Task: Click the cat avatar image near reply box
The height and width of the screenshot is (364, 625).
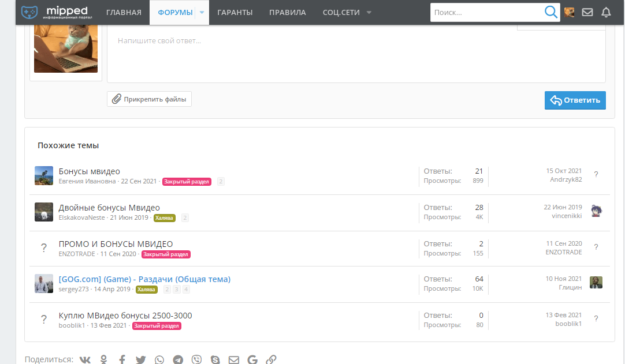Action: point(66,48)
